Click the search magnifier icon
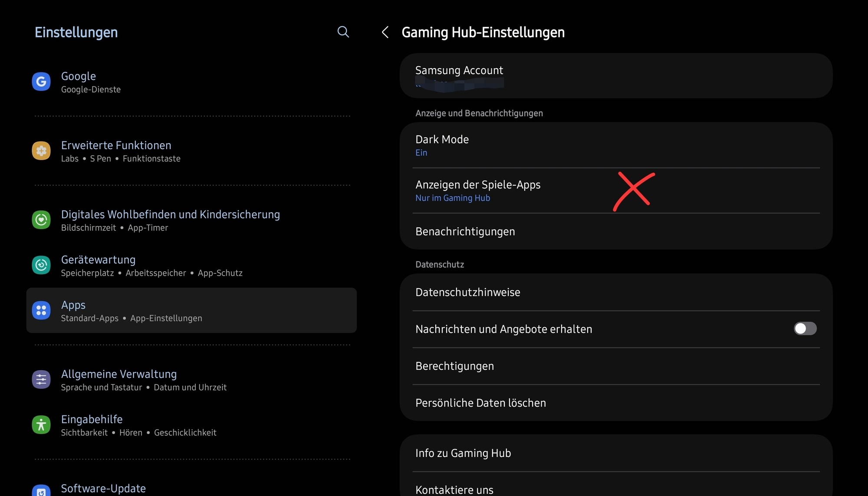 pyautogui.click(x=343, y=32)
